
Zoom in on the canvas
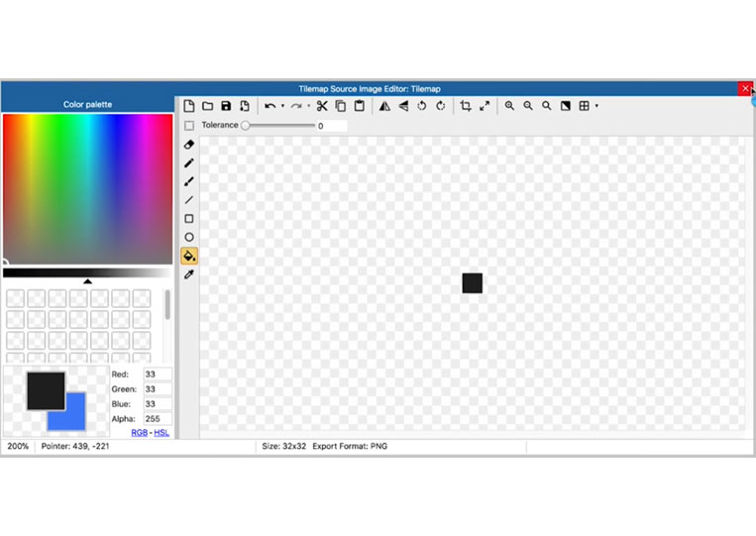tap(509, 106)
